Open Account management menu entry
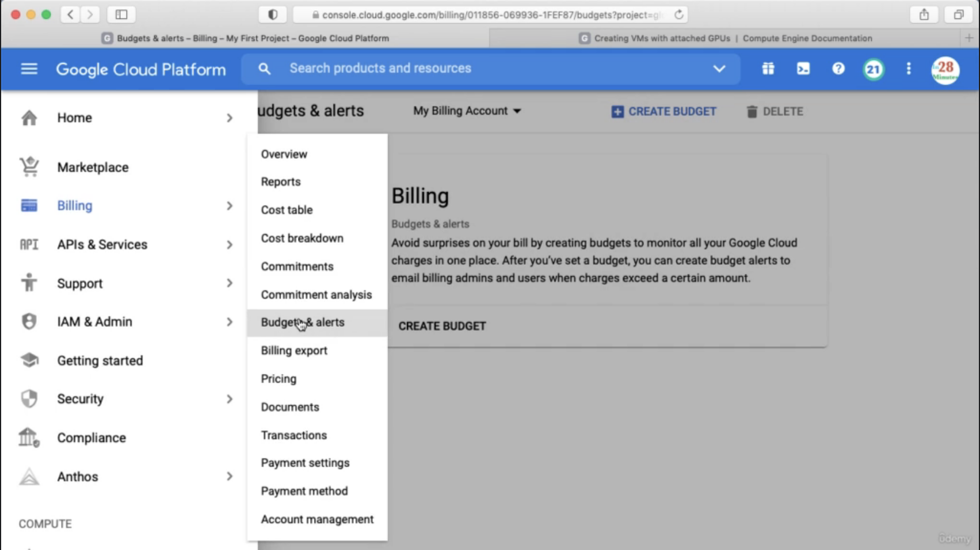This screenshot has width=980, height=550. click(317, 519)
